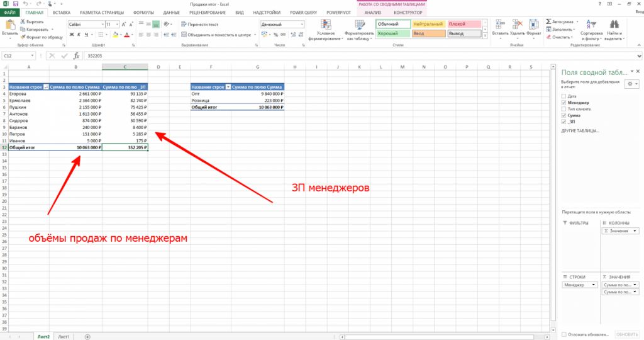Check the Тип клиента field checkbox
644x340 pixels.
[563, 109]
